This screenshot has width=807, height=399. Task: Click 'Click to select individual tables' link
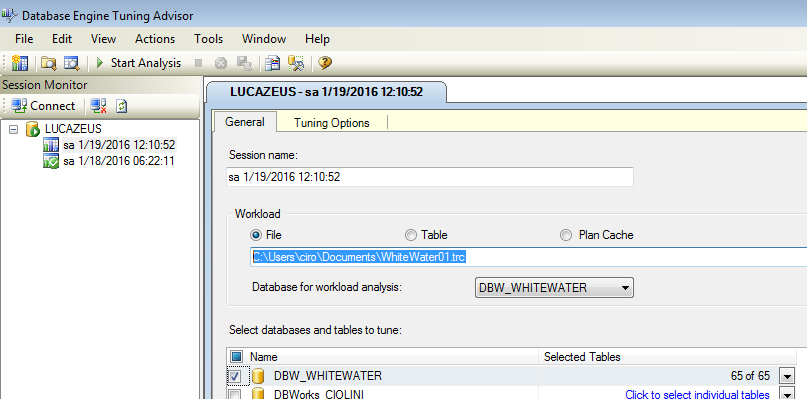pyautogui.click(x=697, y=395)
